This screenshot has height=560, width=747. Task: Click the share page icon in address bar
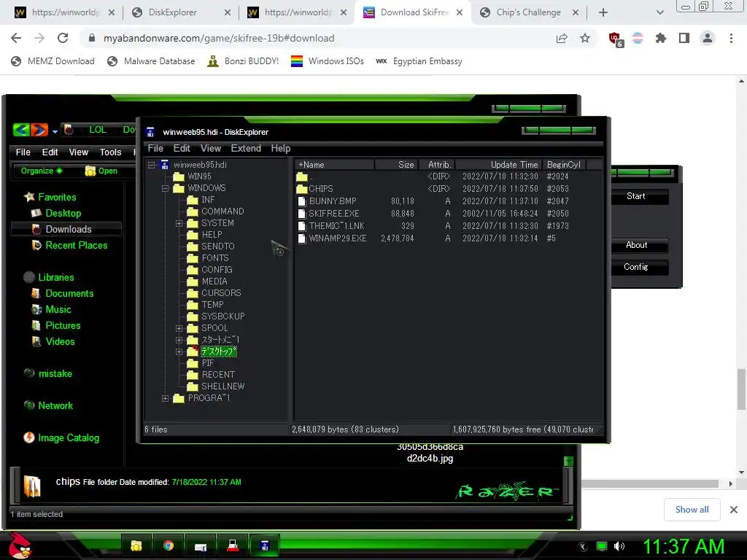(562, 38)
